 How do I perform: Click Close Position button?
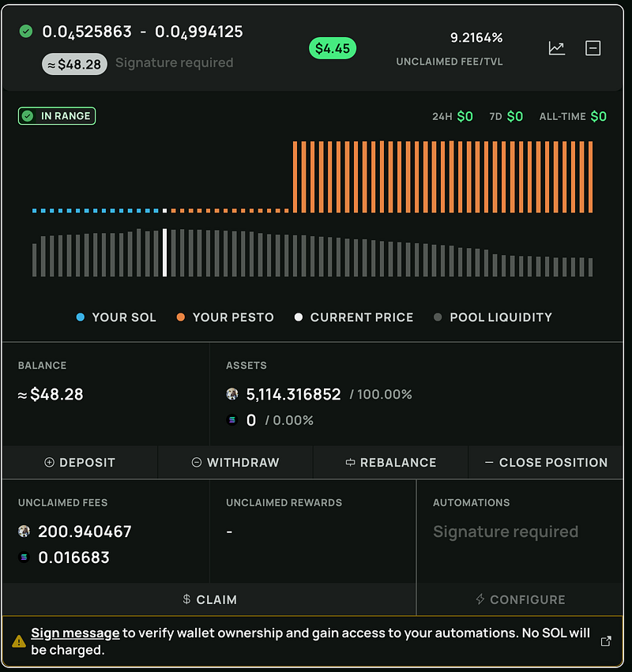(x=545, y=463)
